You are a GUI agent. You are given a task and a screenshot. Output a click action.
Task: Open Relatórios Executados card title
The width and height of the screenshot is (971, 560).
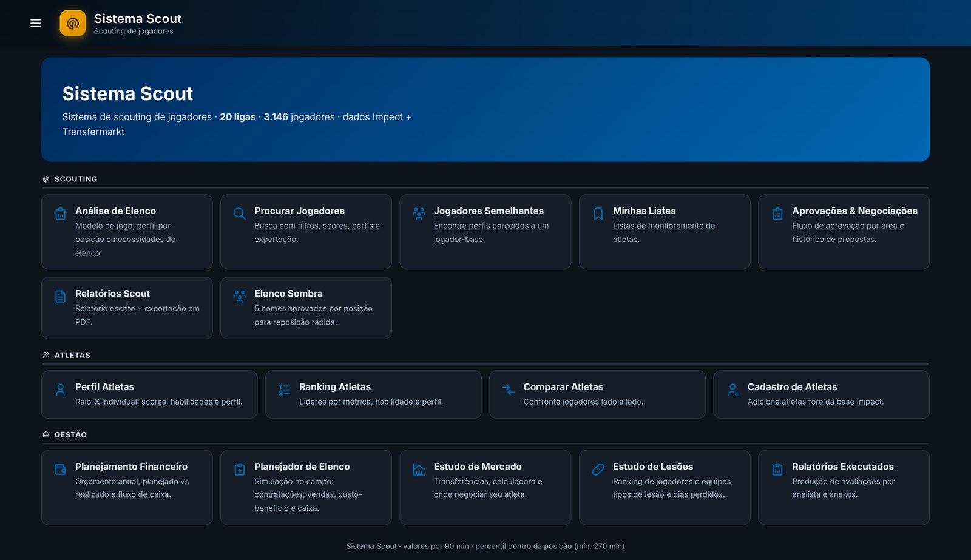(842, 466)
